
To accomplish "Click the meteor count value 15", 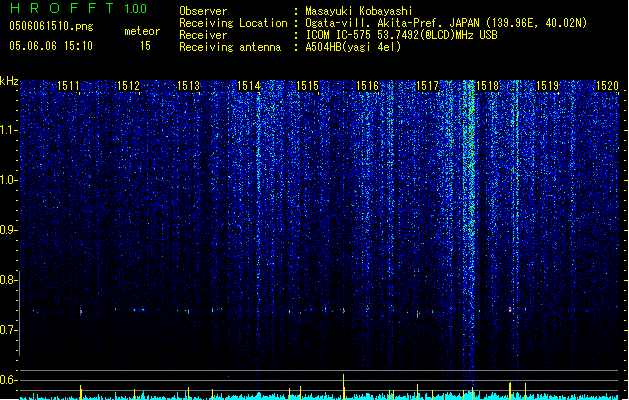I will pos(145,46).
